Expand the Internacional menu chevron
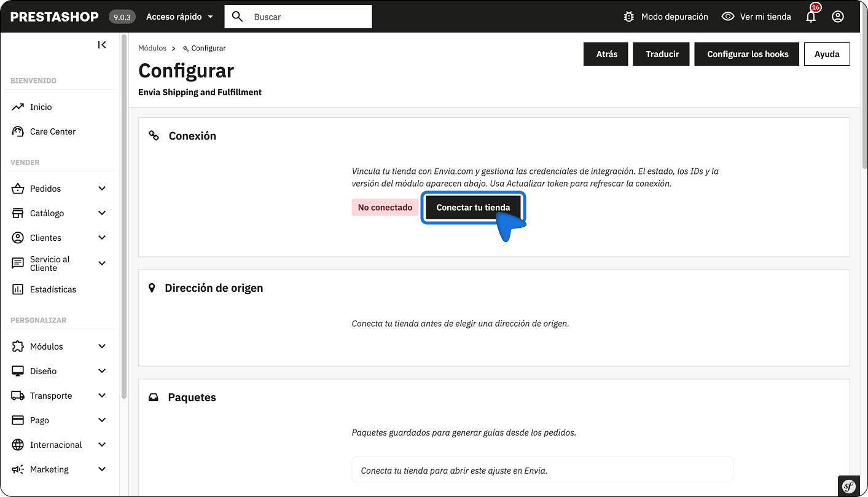Image resolution: width=868 pixels, height=497 pixels. click(102, 445)
